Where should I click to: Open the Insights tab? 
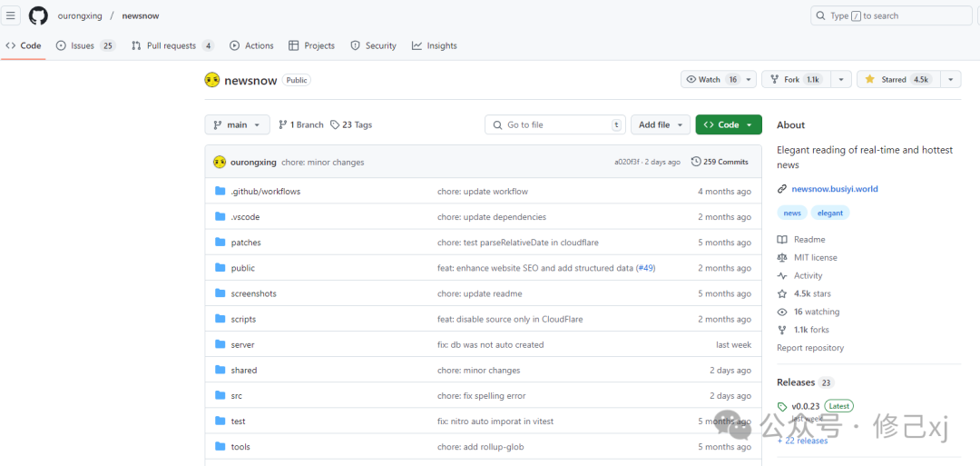coord(435,45)
